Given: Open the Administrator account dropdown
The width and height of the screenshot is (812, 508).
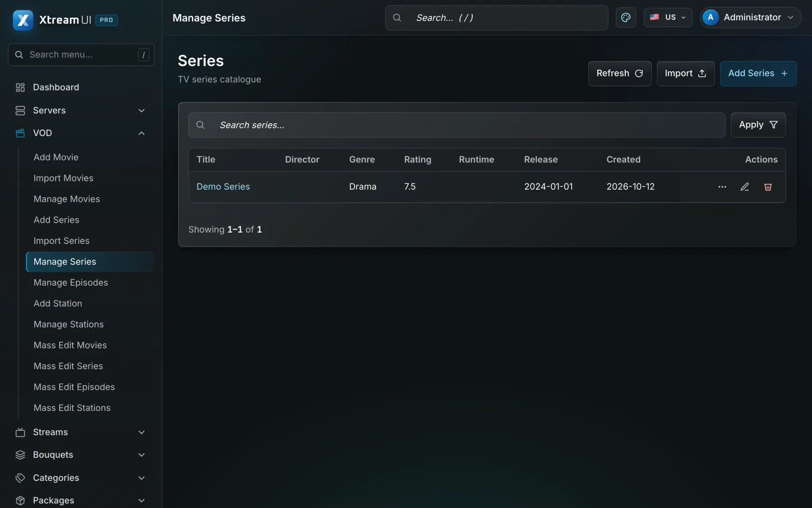Looking at the screenshot, I should (x=751, y=17).
